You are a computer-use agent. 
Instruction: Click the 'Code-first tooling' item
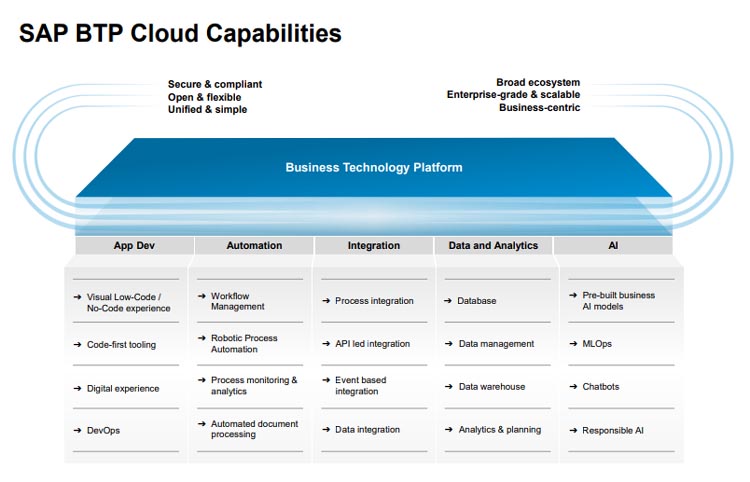121,345
